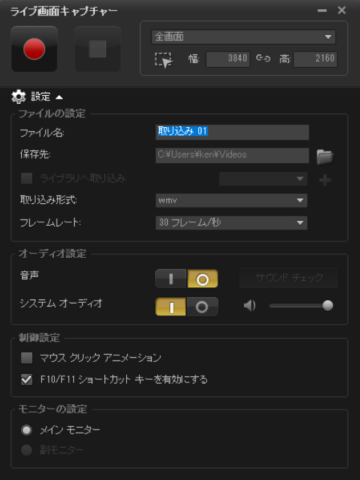Image resolution: width=360 pixels, height=480 pixels.
Task: Minimize the ライブ画面キャプチャー window
Action: click(322, 11)
